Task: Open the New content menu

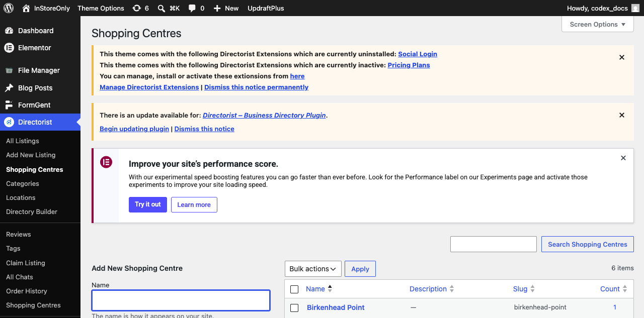Action: pos(232,8)
